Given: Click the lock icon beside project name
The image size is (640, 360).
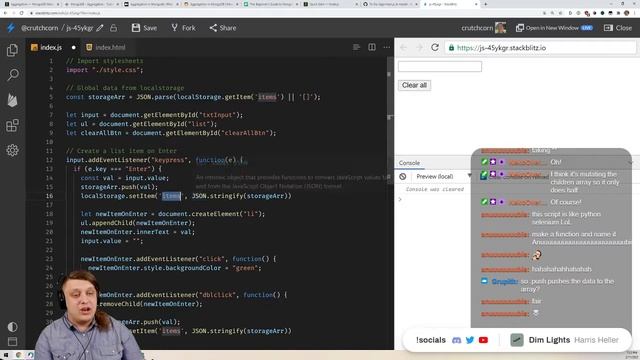Looking at the screenshot, I should coord(113,28).
